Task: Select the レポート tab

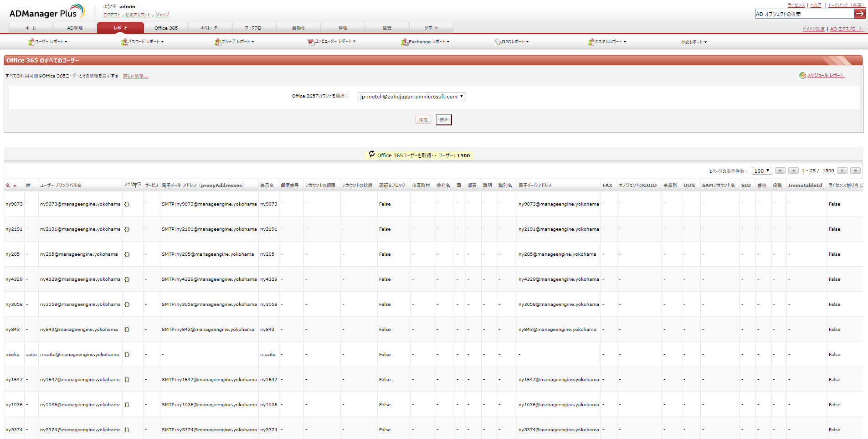Action: pyautogui.click(x=120, y=28)
